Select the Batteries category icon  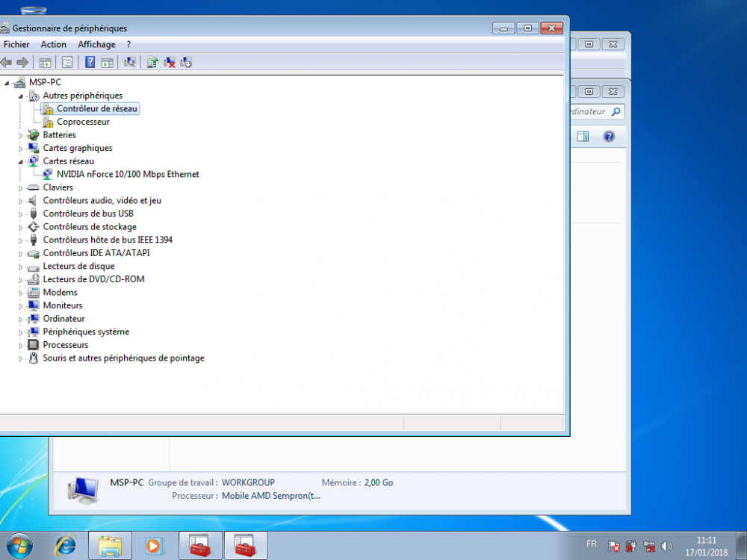click(34, 134)
